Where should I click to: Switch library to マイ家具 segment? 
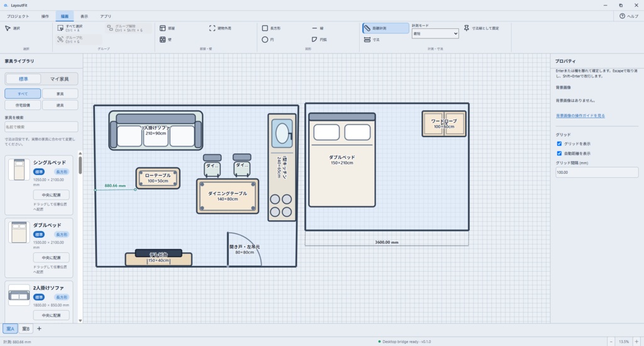59,79
